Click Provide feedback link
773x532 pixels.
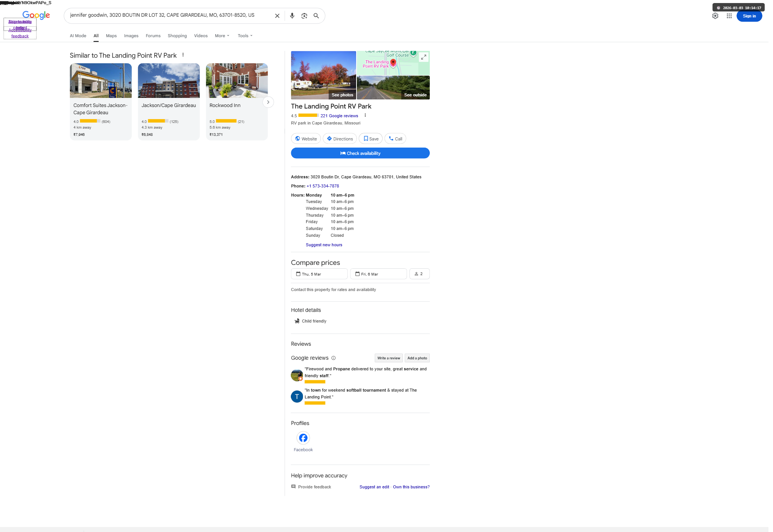[314, 487]
